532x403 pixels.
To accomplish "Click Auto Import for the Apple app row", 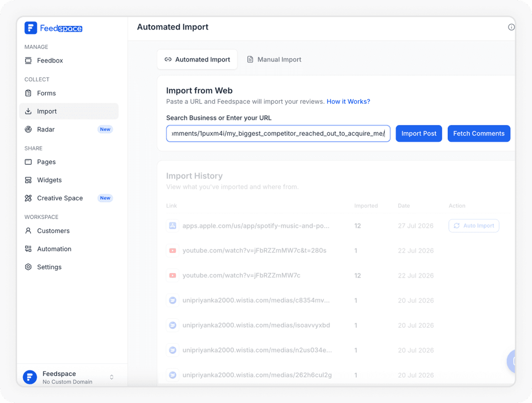I will point(474,226).
